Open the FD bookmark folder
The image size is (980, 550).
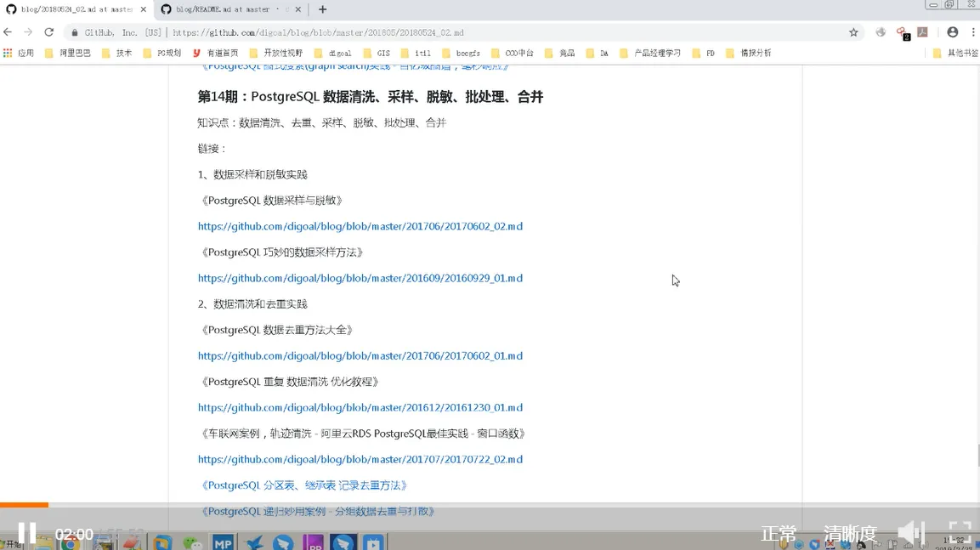point(704,53)
